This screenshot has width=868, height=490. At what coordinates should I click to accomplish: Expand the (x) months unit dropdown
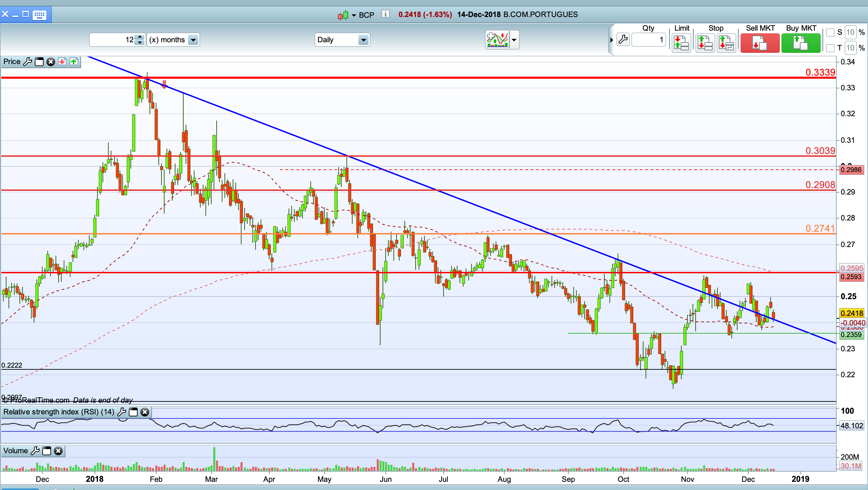tap(193, 40)
